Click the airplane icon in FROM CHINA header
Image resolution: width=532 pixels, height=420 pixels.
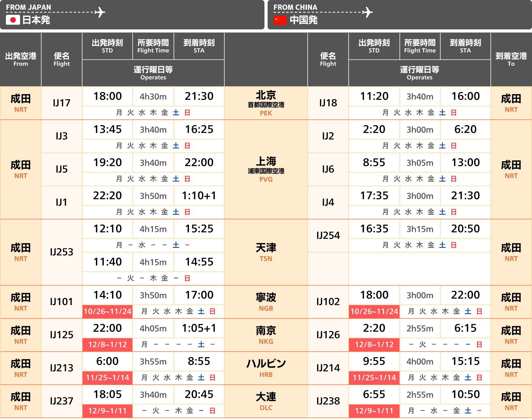tap(367, 12)
